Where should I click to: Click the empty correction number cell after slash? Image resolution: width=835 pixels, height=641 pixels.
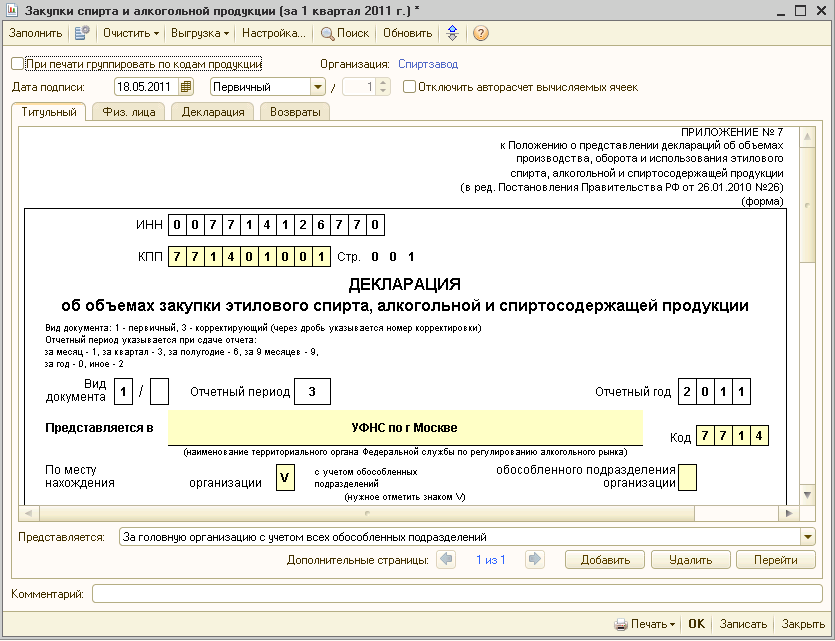(160, 392)
